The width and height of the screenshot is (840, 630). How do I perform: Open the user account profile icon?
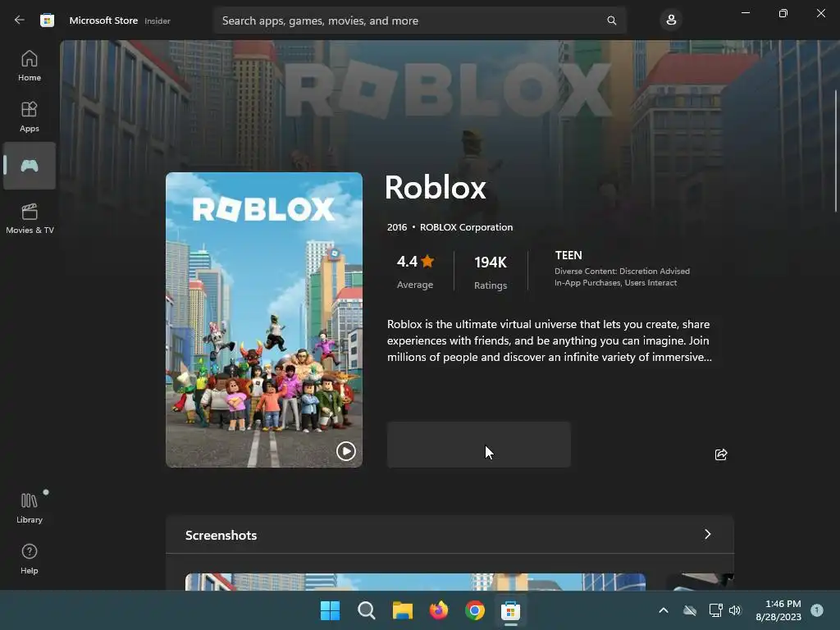(671, 21)
